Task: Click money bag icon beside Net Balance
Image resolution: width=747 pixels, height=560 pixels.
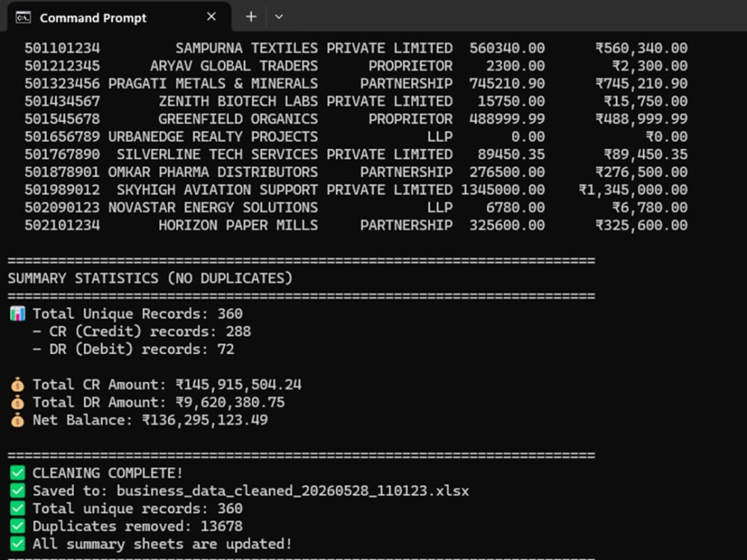Action: coord(18,420)
